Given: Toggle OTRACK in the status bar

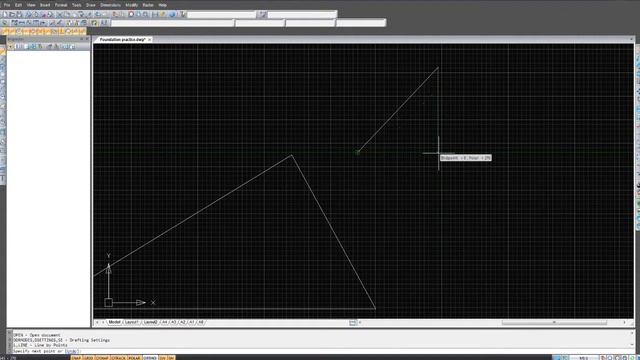Looking at the screenshot, I should (x=119, y=358).
